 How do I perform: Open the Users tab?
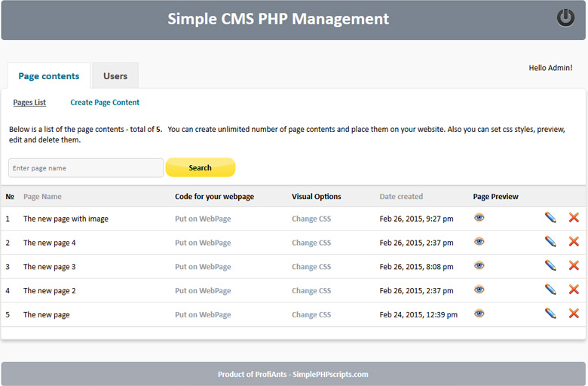[115, 76]
